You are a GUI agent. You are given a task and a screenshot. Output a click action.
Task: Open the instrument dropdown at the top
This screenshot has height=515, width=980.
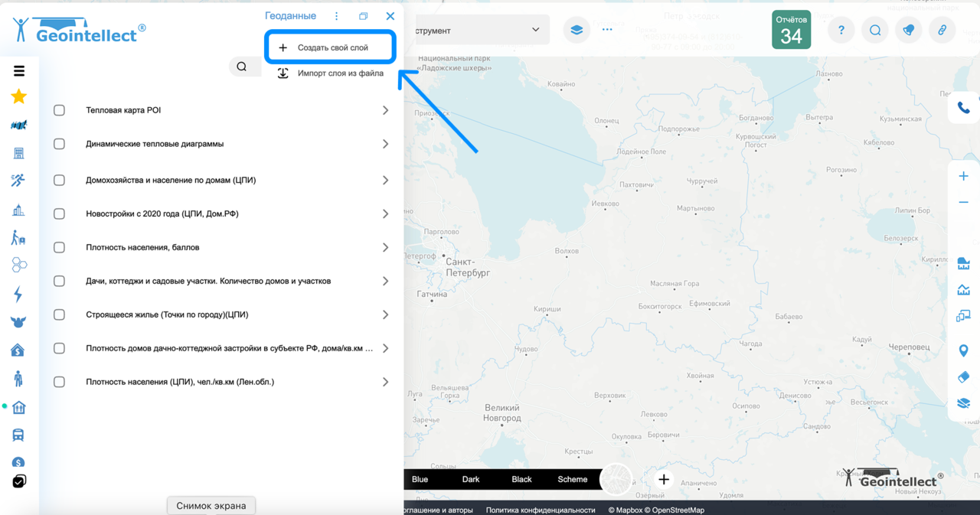536,29
